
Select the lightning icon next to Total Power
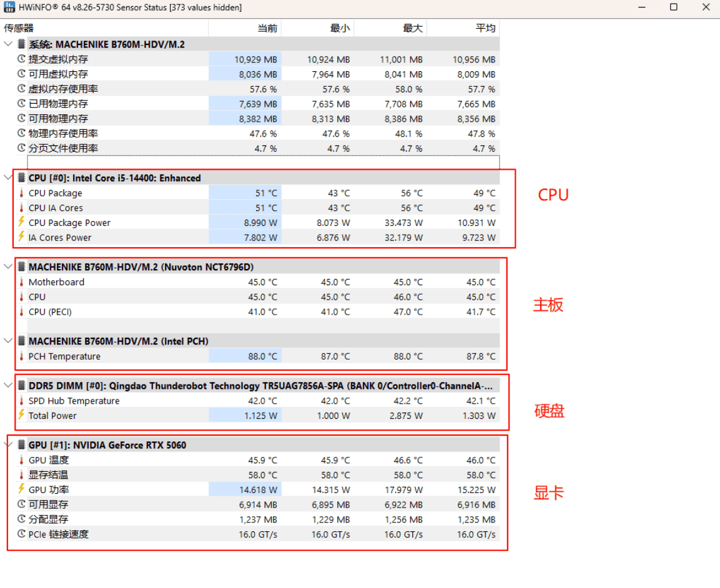tap(21, 415)
